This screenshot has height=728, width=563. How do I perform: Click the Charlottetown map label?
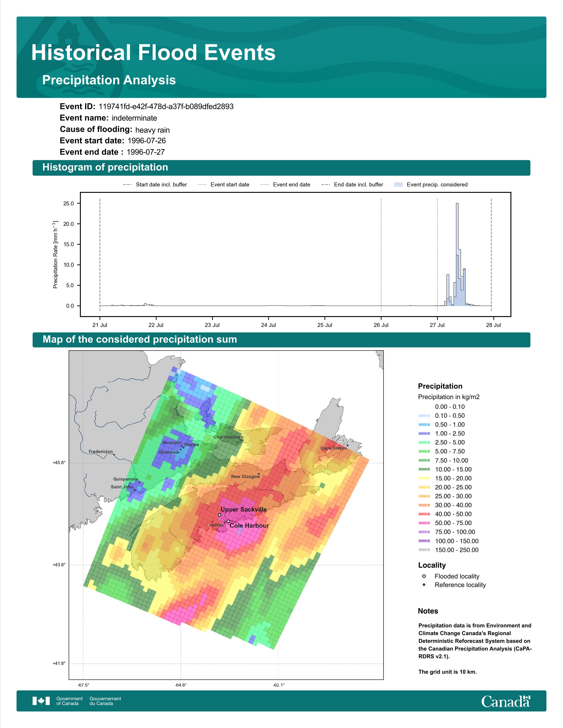pos(229,437)
